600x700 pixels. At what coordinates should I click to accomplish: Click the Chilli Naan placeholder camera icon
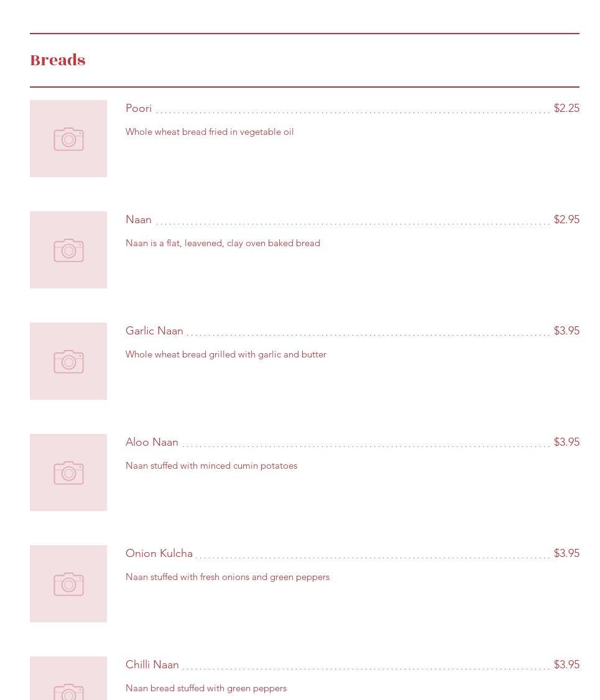pos(68,689)
